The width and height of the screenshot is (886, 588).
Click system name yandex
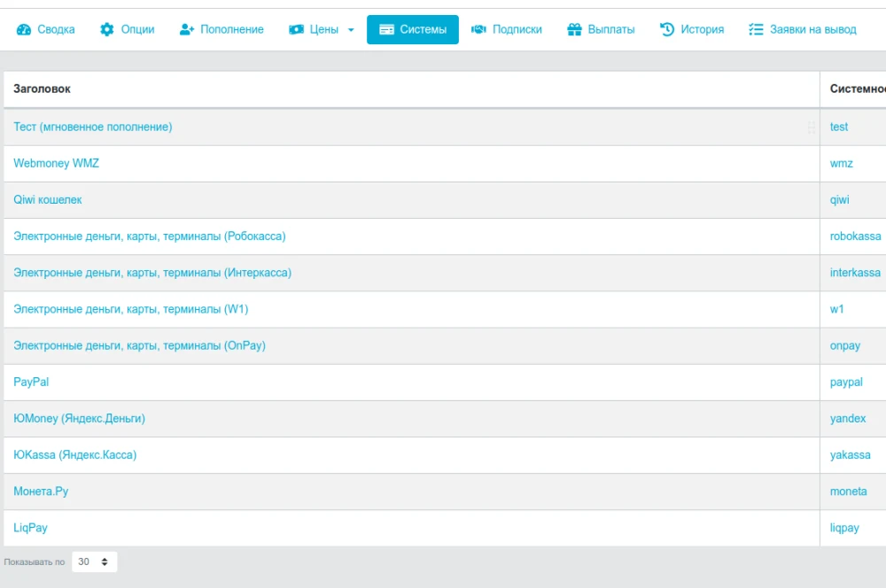click(848, 419)
